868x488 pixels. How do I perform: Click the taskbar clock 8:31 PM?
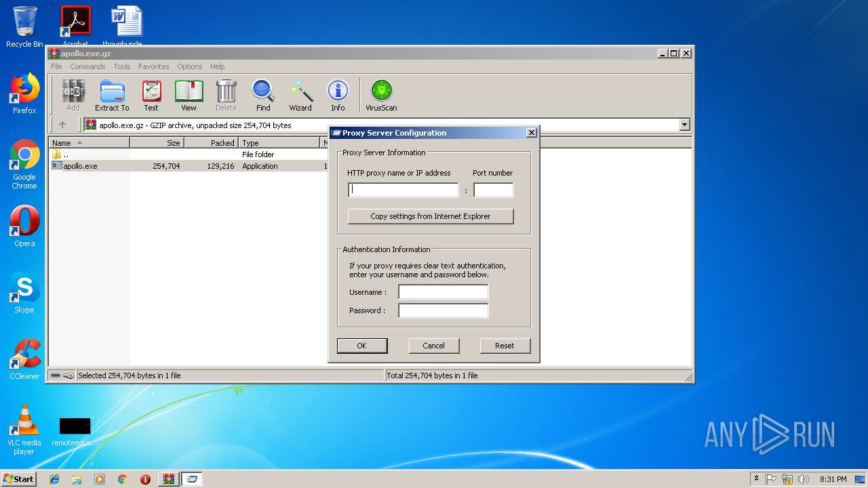click(x=833, y=479)
